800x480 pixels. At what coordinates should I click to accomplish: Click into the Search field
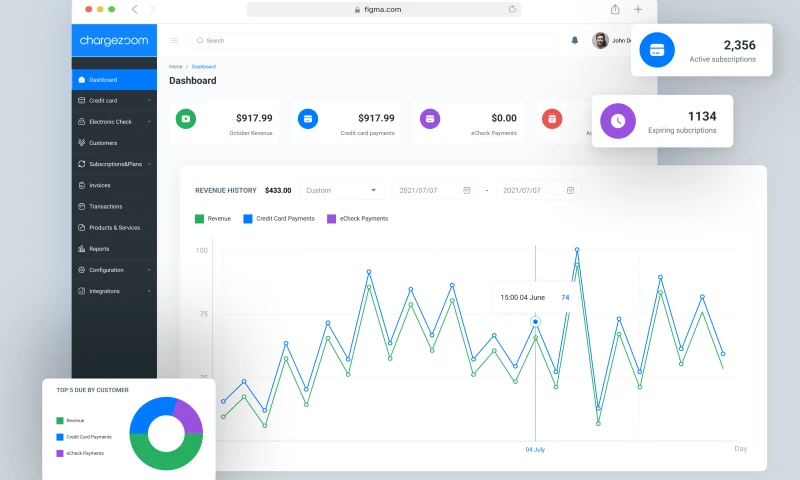(374, 40)
